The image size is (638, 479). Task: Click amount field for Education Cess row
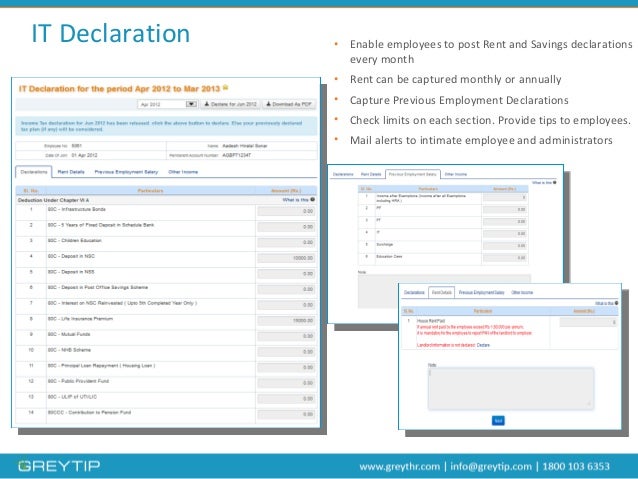tap(505, 258)
